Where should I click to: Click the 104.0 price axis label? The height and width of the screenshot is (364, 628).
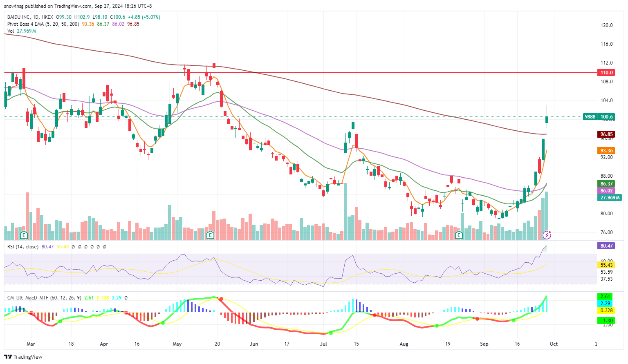coord(606,100)
